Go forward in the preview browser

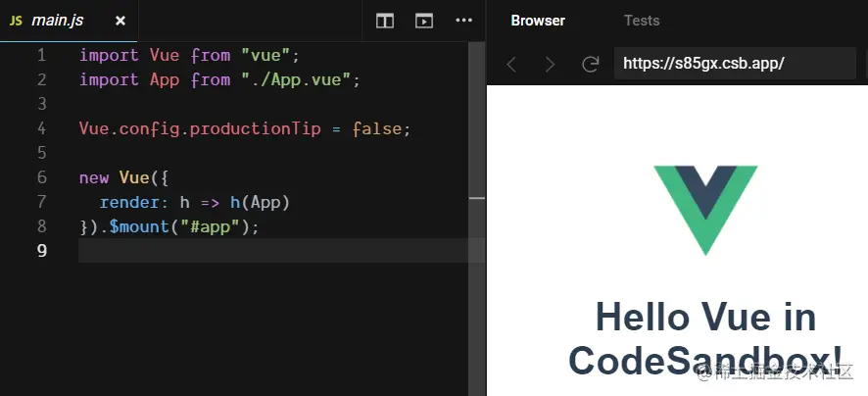(x=550, y=65)
